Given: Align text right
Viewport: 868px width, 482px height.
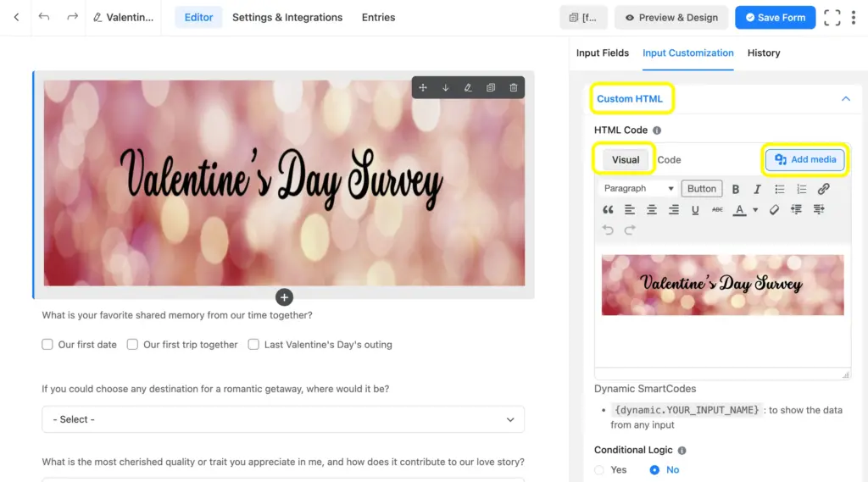Looking at the screenshot, I should (x=673, y=210).
